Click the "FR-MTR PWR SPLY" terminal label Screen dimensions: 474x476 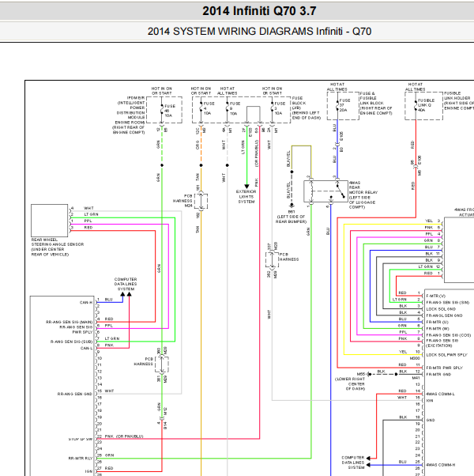click(x=444, y=368)
